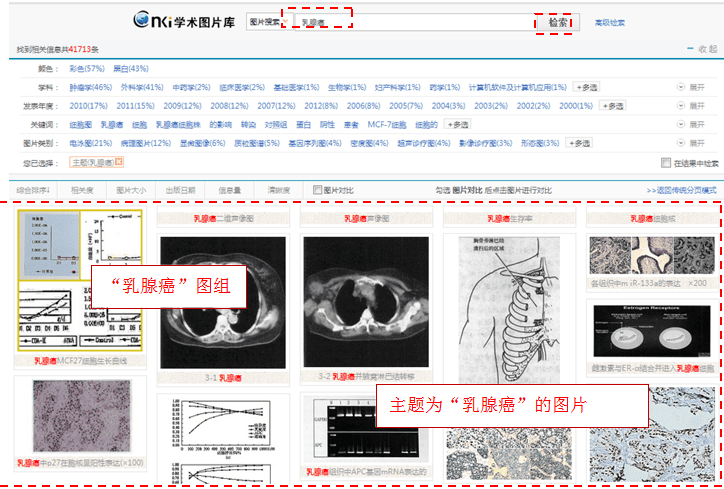Filter by 电泳图(21%) image type
Viewport: 724px width, 489px height.
click(x=91, y=143)
